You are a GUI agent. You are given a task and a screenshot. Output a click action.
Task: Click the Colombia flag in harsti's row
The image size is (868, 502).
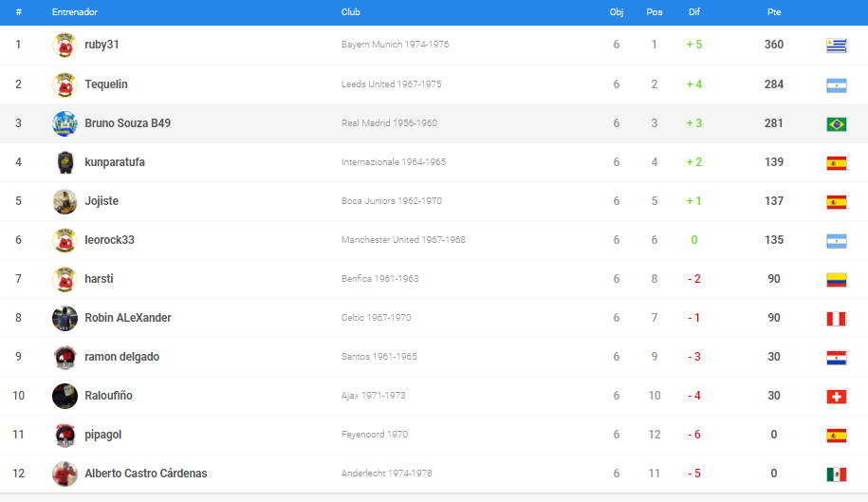836,279
